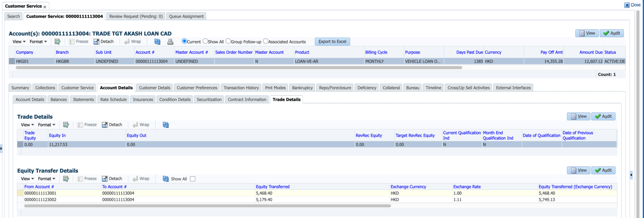Click the Equity In value 11,217.53
Viewport: 644px width, 218px height.
pyautogui.click(x=58, y=145)
